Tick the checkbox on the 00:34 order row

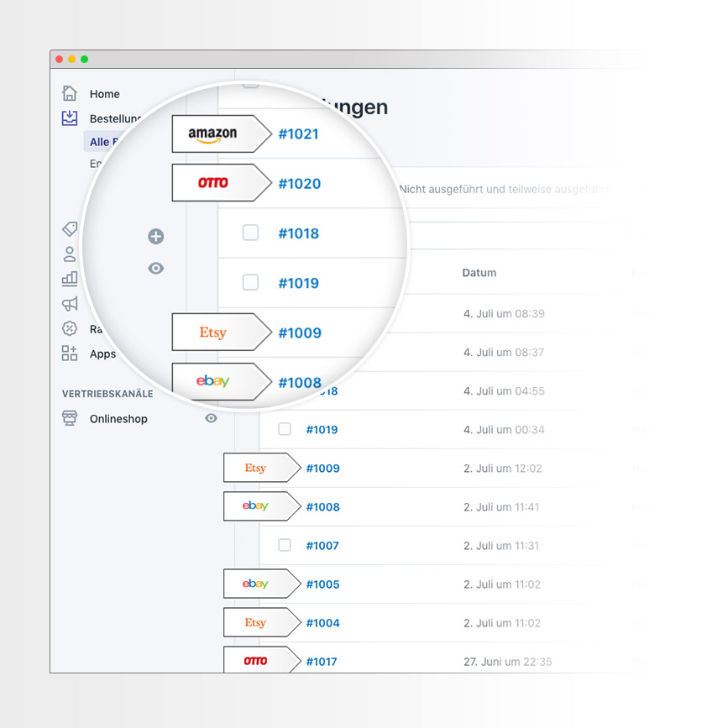[285, 429]
